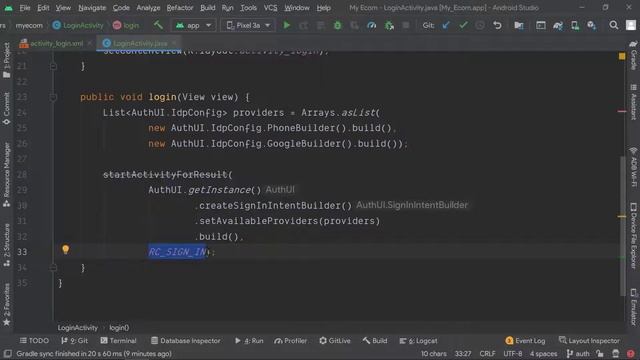The width and height of the screenshot is (640, 360).
Task: Open the 4 spaces indent selector
Action: pos(543,353)
